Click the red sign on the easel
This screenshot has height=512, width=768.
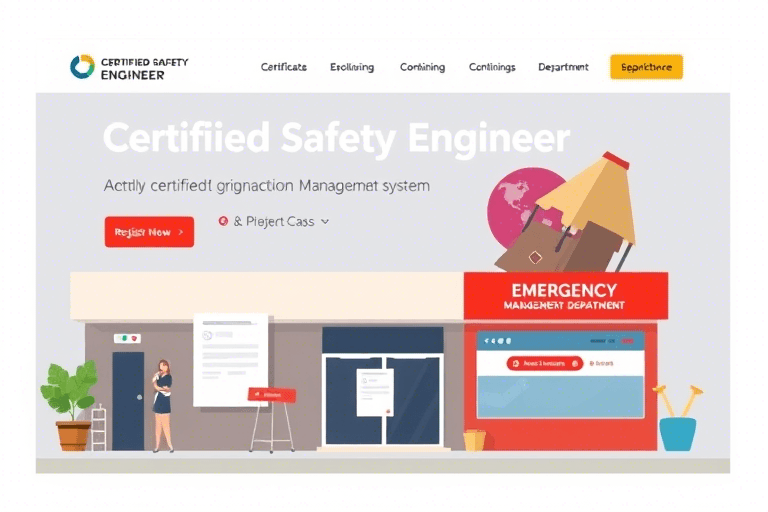point(271,395)
